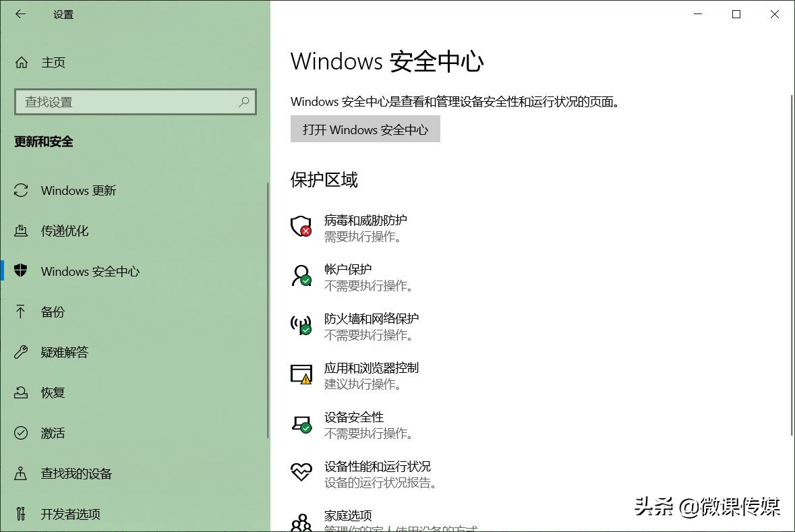Open the 疑难解答 wrench icon
The height and width of the screenshot is (532, 795).
coord(21,352)
